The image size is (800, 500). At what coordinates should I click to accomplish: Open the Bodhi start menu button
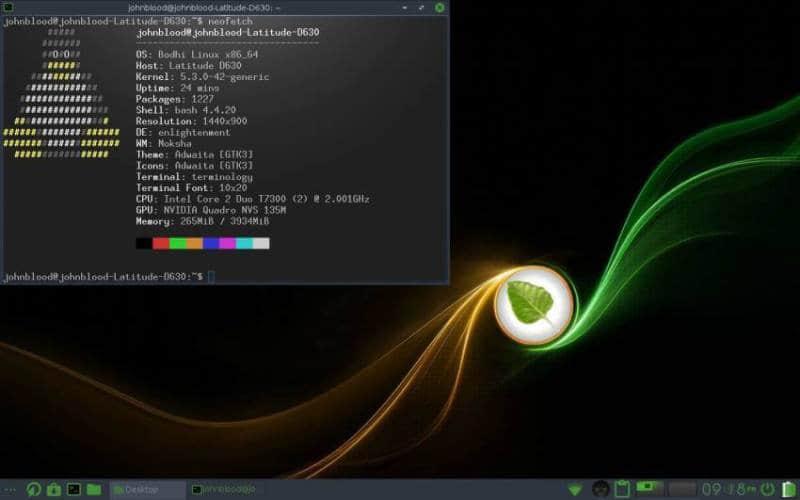11,489
